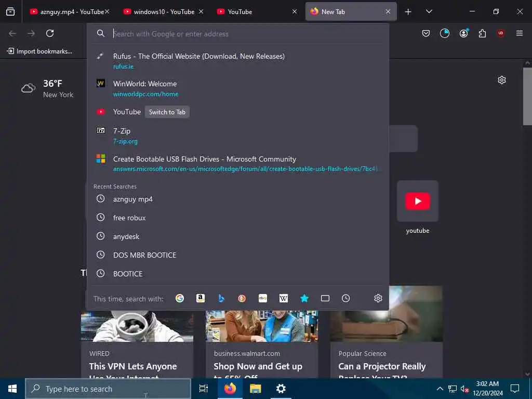Open New Tab page personalize gear
Image resolution: width=532 pixels, height=399 pixels.
coord(502,80)
